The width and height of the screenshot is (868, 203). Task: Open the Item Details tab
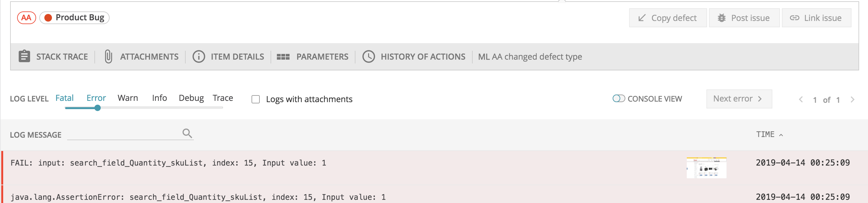[237, 56]
